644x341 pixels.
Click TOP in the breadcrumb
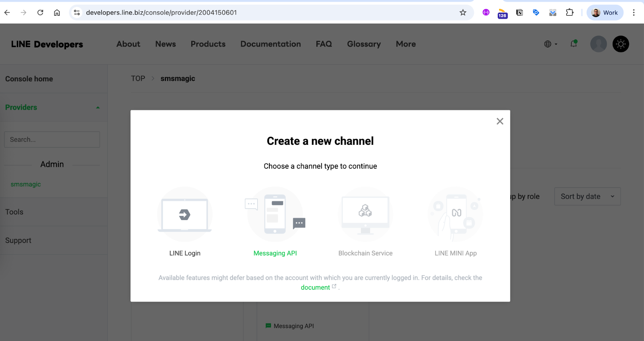click(138, 78)
